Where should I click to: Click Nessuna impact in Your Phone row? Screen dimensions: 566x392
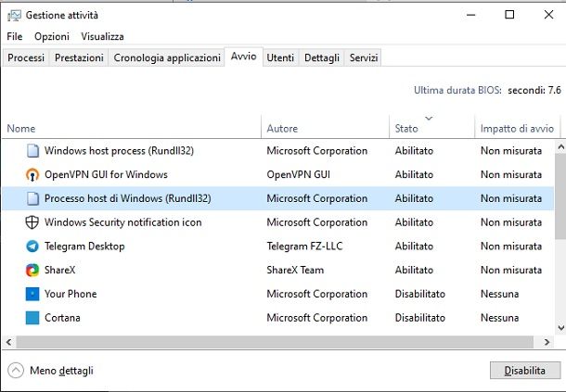(x=500, y=294)
